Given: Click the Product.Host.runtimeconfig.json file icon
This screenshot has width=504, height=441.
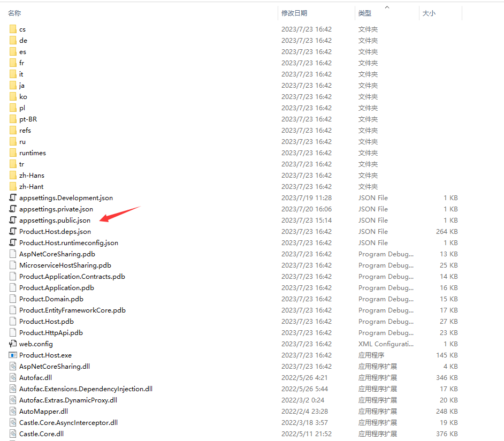Looking at the screenshot, I should (x=13, y=242).
